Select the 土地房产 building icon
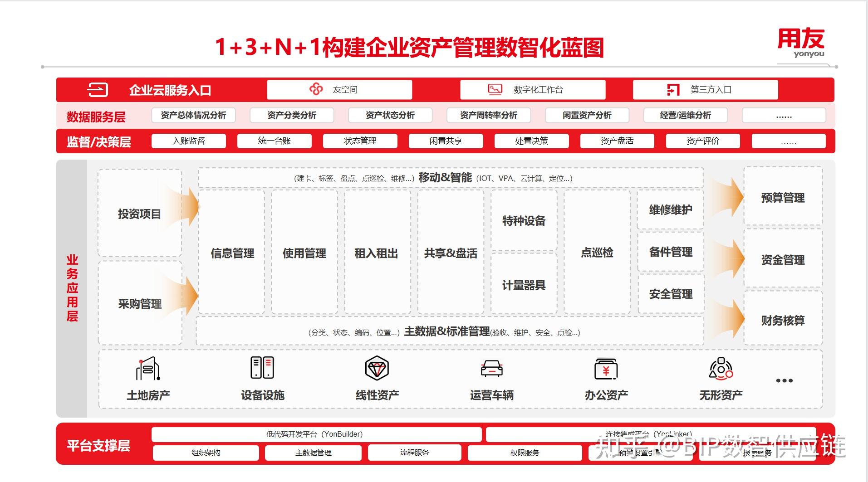Viewport: 868px width, 482px height. [x=148, y=369]
